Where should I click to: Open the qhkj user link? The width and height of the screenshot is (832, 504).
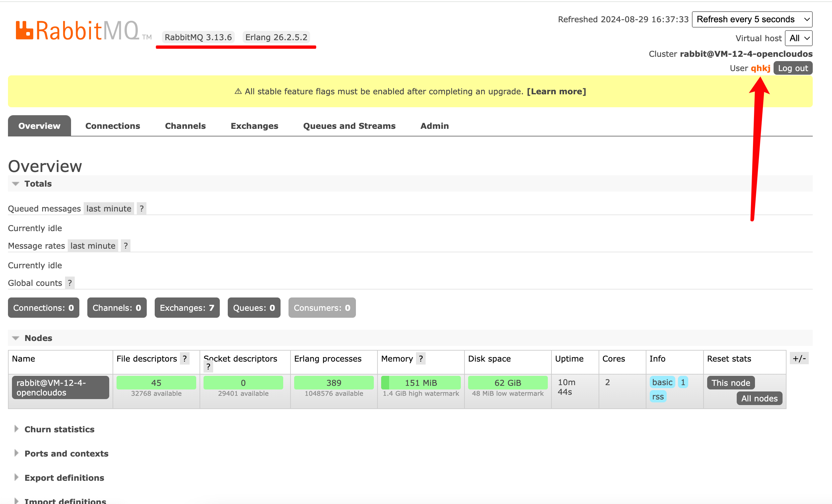pyautogui.click(x=760, y=68)
